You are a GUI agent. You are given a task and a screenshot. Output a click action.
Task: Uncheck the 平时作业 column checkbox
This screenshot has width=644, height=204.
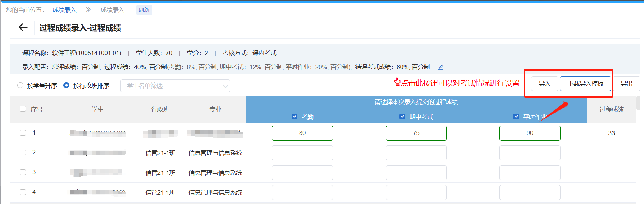click(516, 117)
